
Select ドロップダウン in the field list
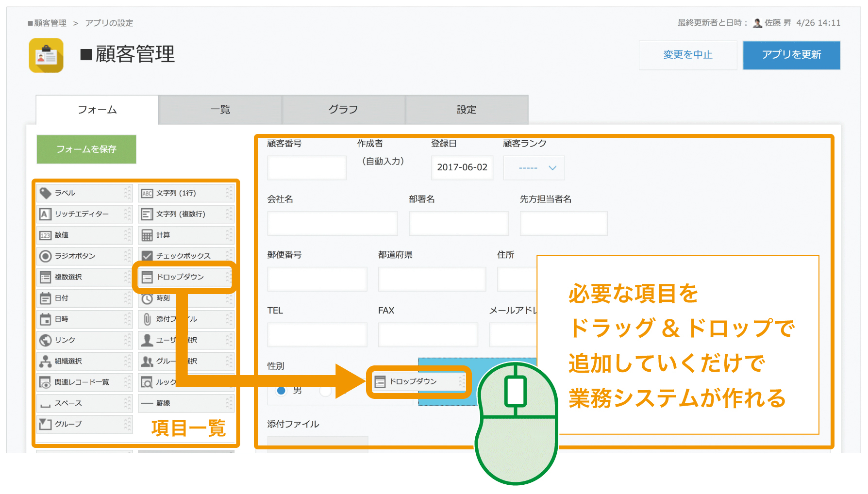184,277
